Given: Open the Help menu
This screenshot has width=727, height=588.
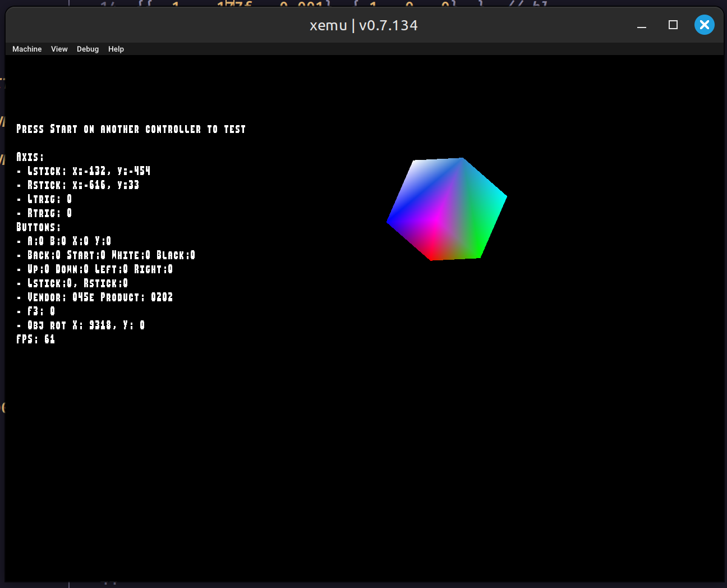Looking at the screenshot, I should (116, 49).
